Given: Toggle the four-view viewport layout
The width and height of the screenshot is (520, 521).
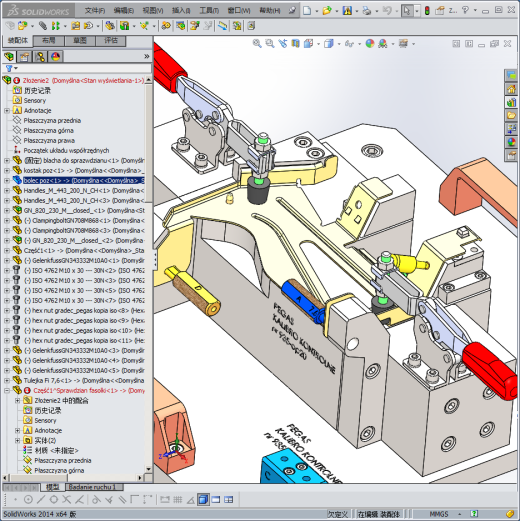Looking at the screenshot, I should (229, 499).
